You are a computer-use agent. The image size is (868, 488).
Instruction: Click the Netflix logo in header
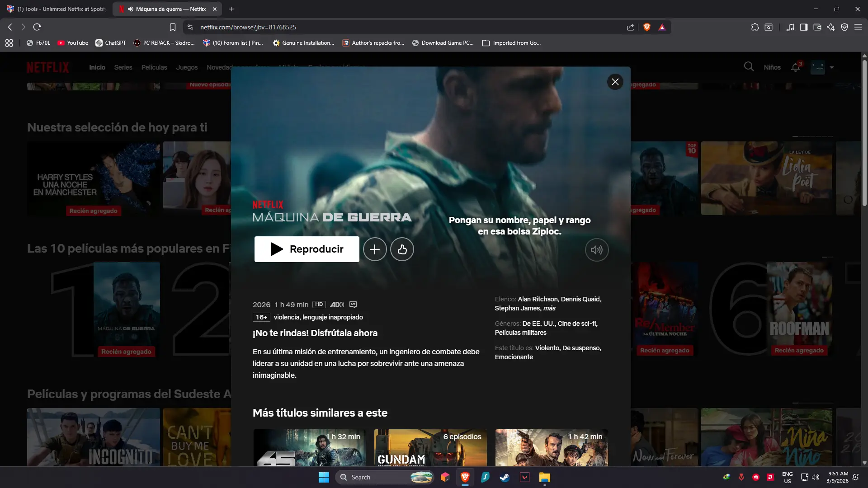(x=48, y=67)
